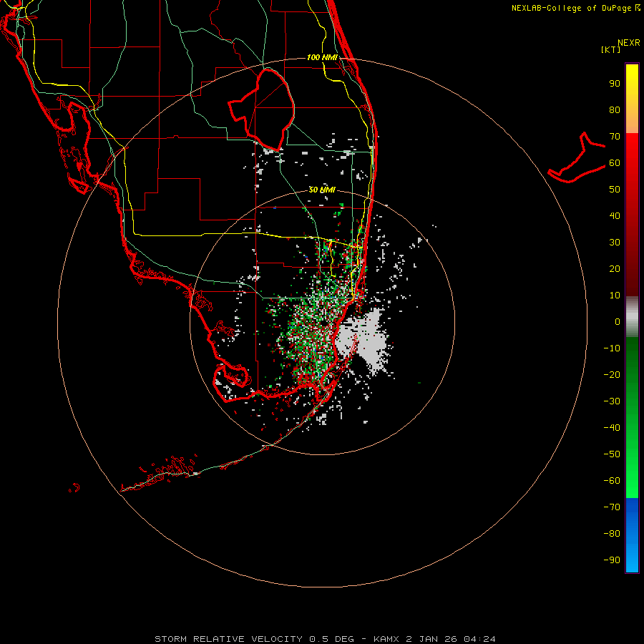Pick the blue segment at the color bar bottom
Viewport: 644px width, 644px height.
click(632, 535)
